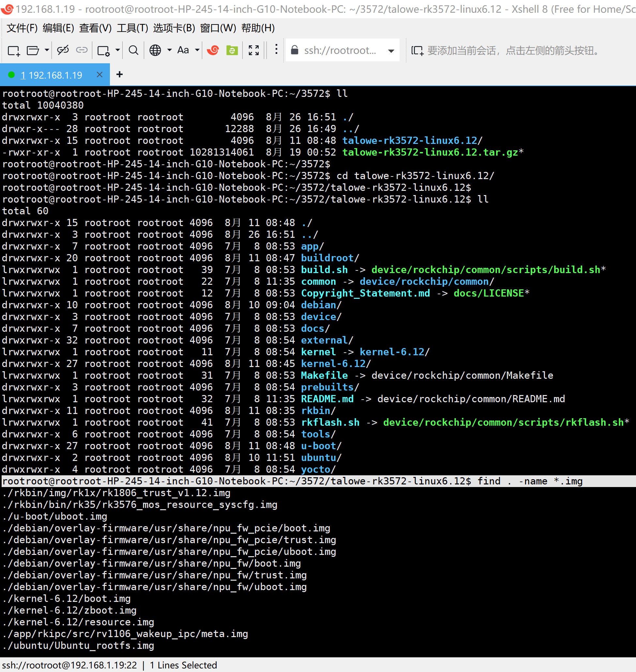Click status bar ssh://rootroot@192.168.1.19:22
Screen dimensions: 636x672
tap(69, 665)
